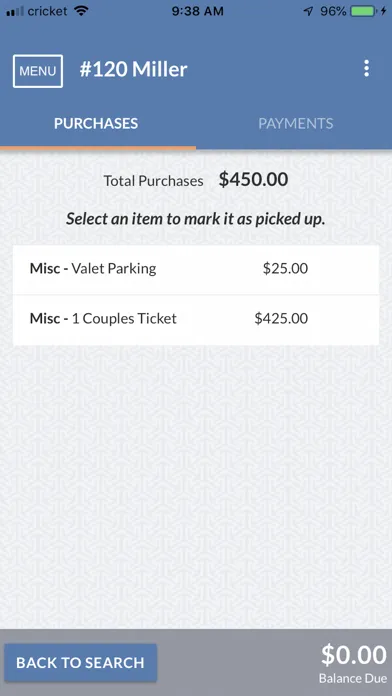This screenshot has width=392, height=696.
Task: Mark 1 Couples Ticket as picked up
Action: 196,319
